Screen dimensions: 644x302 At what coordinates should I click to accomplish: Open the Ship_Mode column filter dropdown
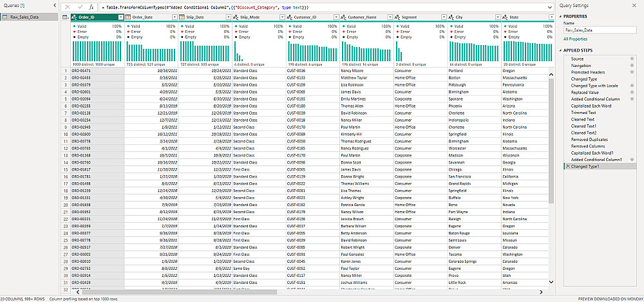[282, 17]
